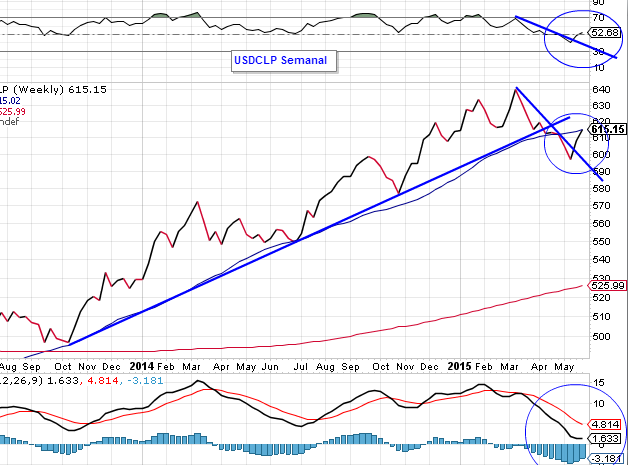Screen dimensions: 628x465
Task: Click the 560 level on the price axis
Action: tap(601, 223)
